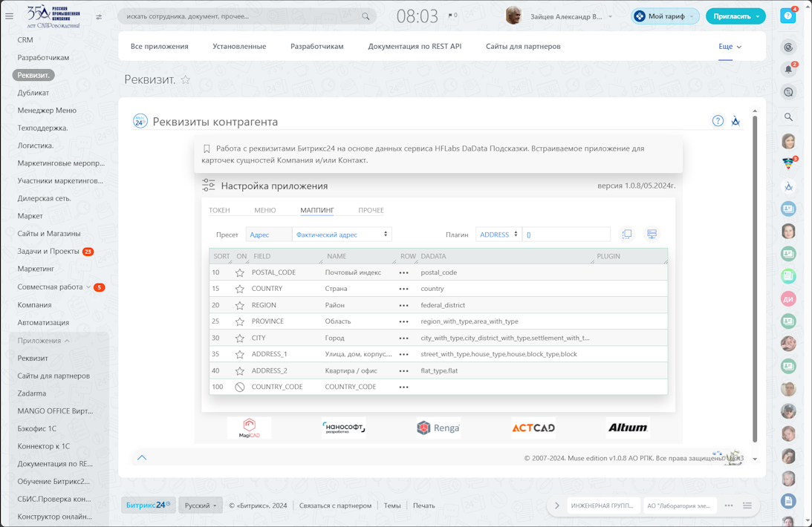812x527 pixels.
Task: Toggle the star for POSTAL_CODE row
Action: 240,272
